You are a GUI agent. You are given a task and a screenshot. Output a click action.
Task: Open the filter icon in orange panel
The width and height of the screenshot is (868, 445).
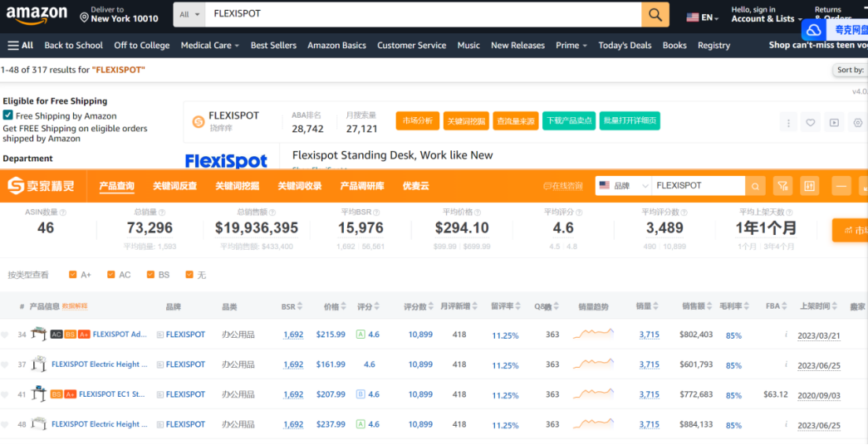click(x=782, y=186)
